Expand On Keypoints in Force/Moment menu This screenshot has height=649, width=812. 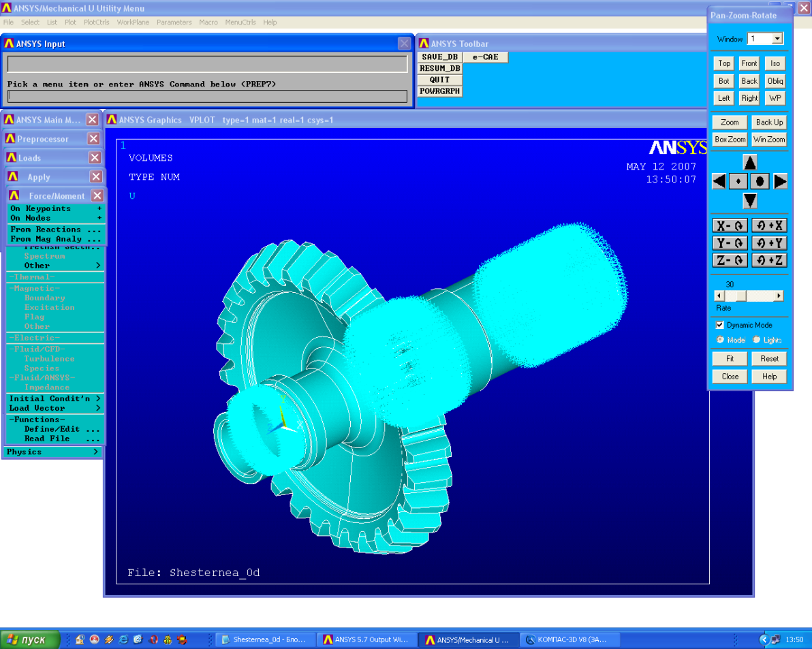56,208
